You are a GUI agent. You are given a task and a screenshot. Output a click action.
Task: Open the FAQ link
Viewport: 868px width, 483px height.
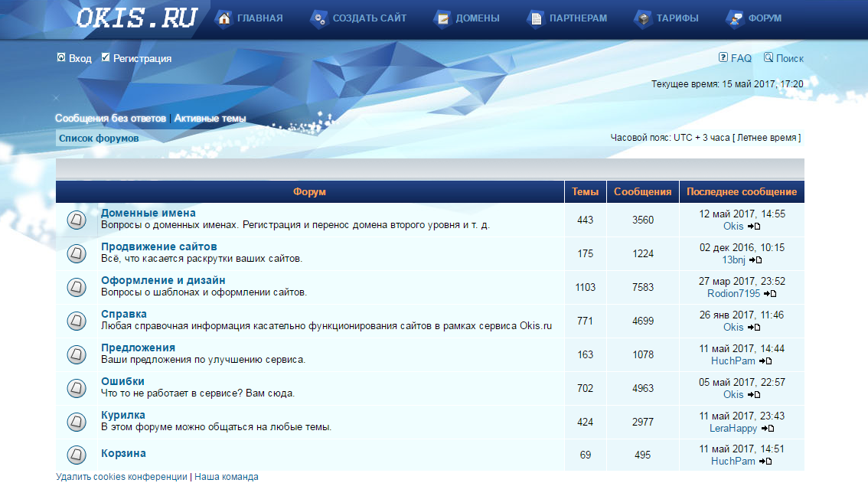[741, 59]
